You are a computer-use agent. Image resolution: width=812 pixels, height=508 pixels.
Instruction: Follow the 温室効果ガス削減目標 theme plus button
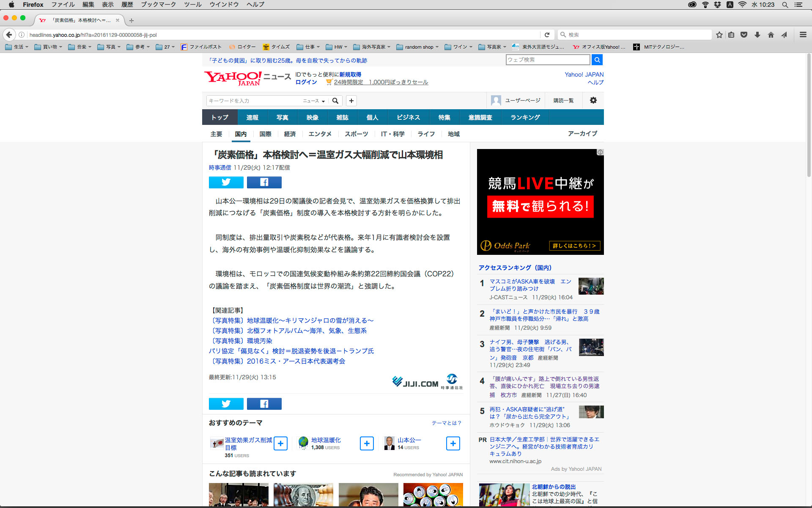click(280, 443)
